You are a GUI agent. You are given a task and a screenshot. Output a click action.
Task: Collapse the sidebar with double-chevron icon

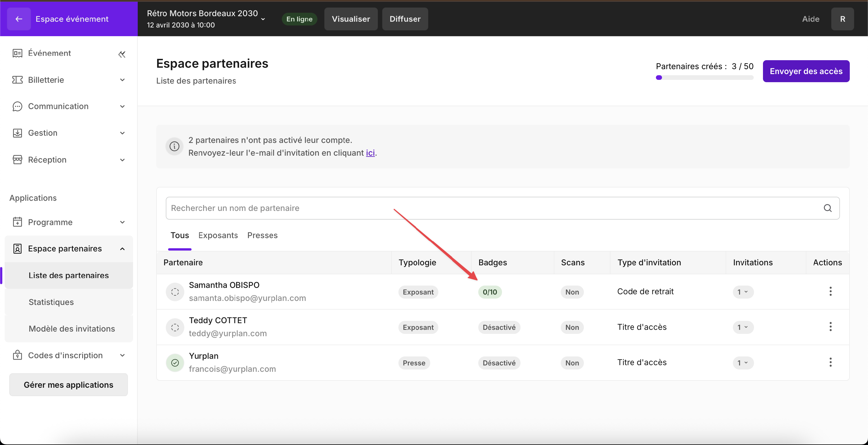tap(122, 54)
